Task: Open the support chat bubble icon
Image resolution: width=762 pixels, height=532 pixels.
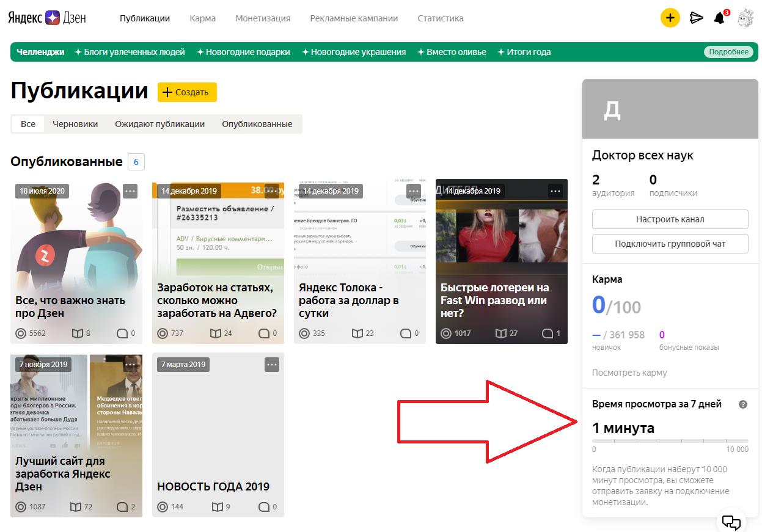Action: tap(731, 522)
